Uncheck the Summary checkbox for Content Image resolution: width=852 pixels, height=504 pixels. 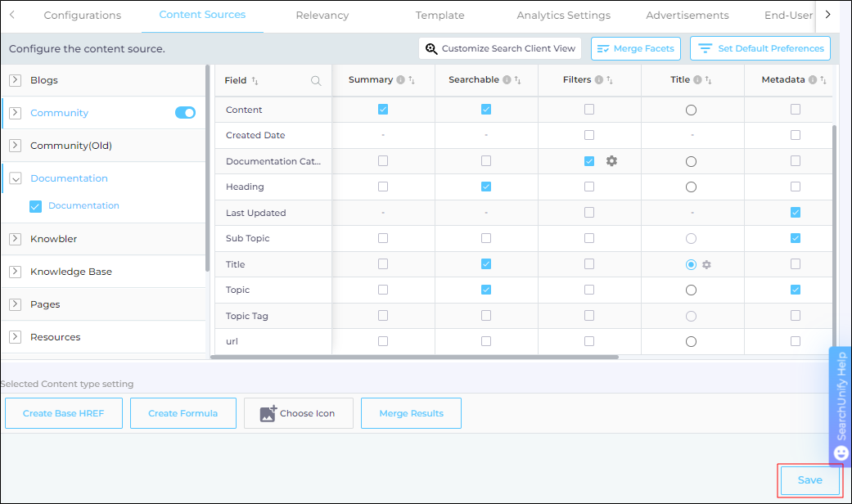click(x=383, y=110)
